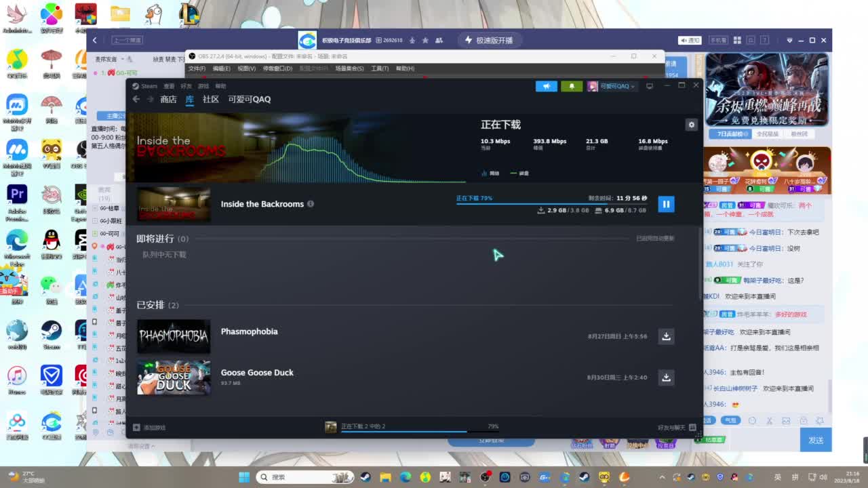Click the Steam Big Picture mode icon
868x488 pixels.
tap(650, 86)
